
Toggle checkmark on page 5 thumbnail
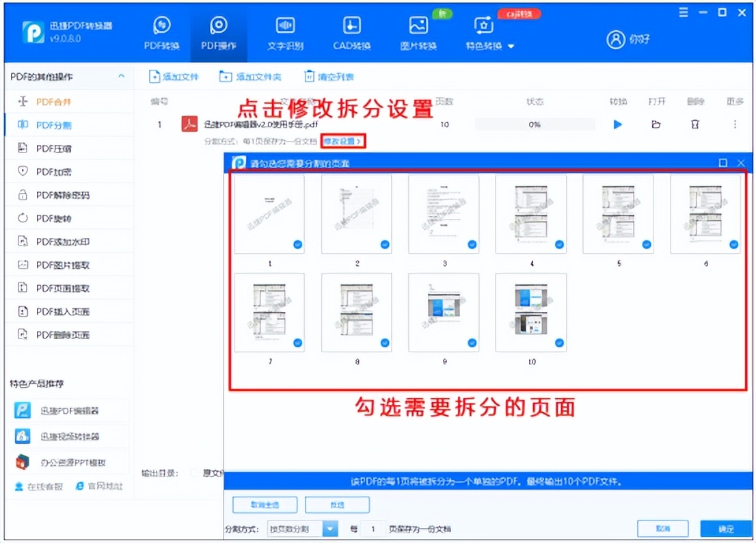[647, 245]
